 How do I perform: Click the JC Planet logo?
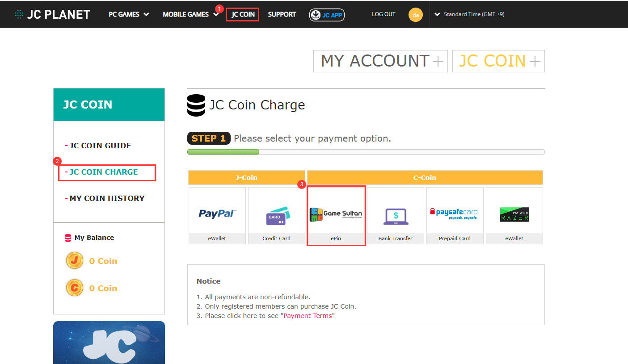pyautogui.click(x=52, y=14)
